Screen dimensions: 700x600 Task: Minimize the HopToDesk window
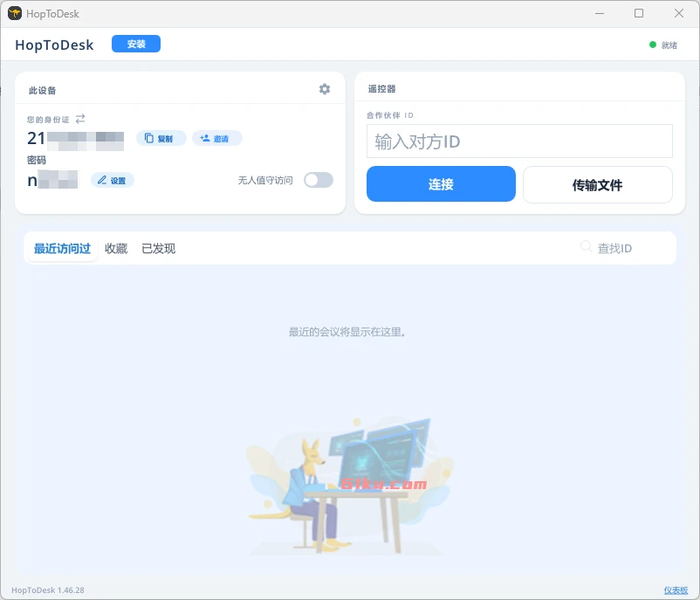coord(600,13)
